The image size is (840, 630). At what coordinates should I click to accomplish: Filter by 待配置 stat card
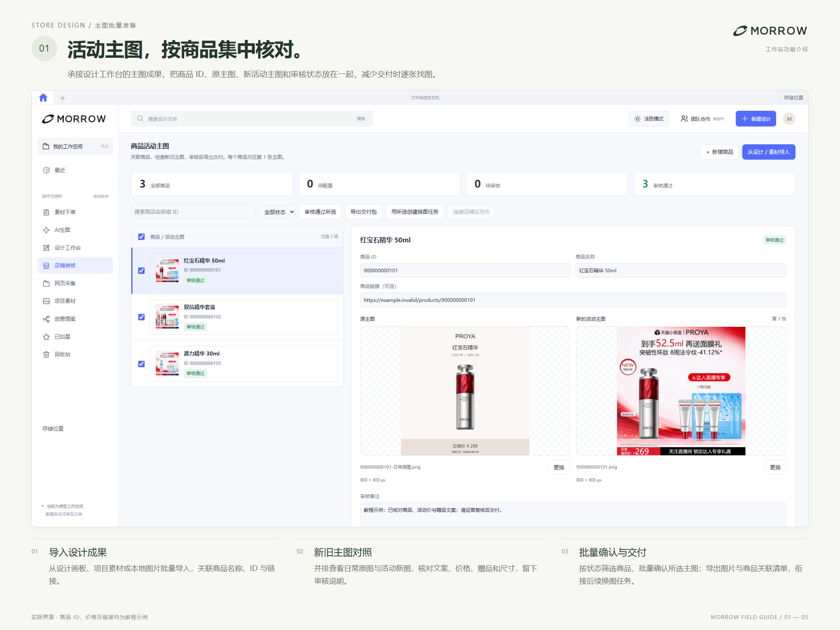pos(379,184)
